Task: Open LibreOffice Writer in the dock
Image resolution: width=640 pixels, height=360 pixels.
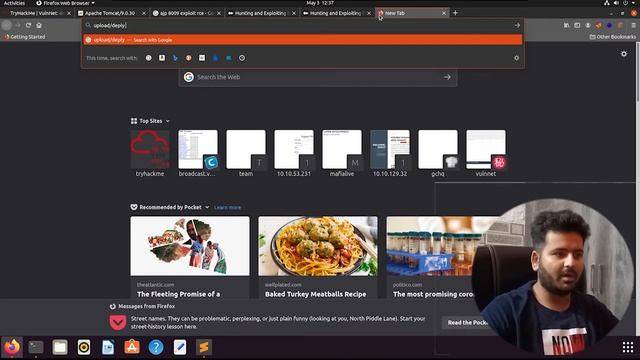Action: coord(108,347)
